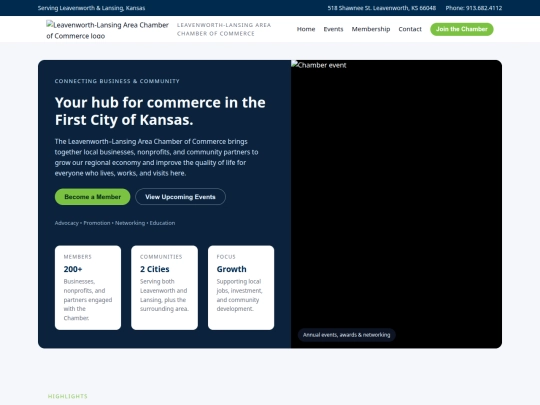540x405 pixels.
Task: Click the Chamber event hero image
Action: [396, 204]
